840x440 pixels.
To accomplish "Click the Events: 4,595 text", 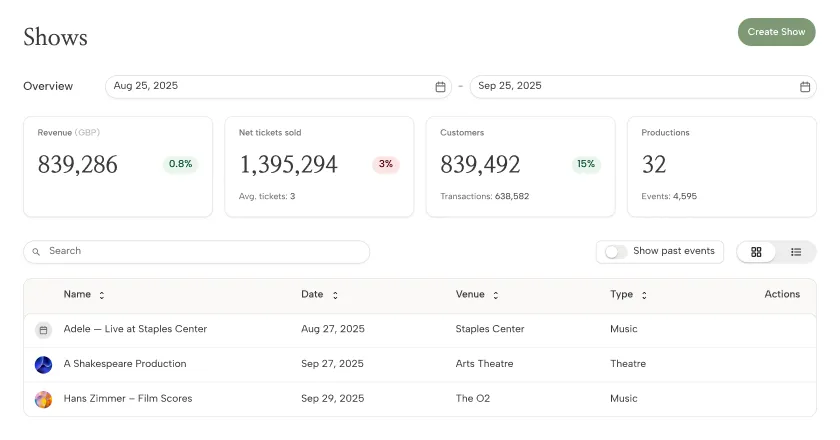I will coord(669,196).
